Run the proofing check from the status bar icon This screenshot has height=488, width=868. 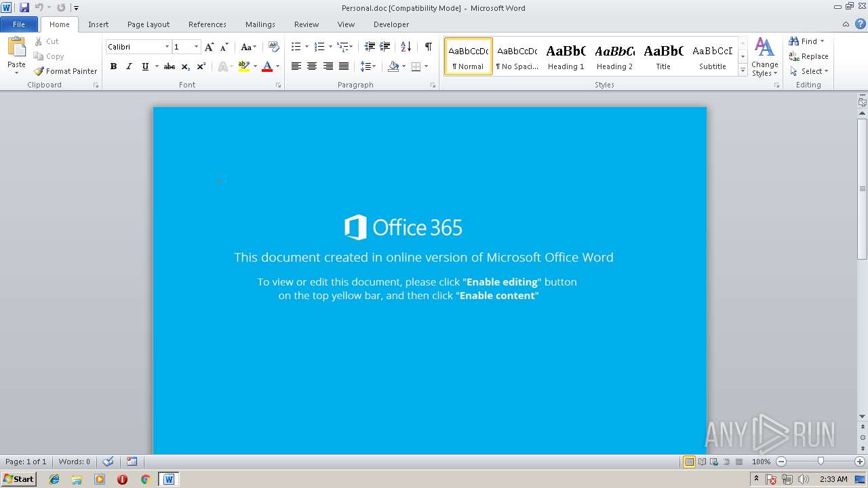(108, 462)
